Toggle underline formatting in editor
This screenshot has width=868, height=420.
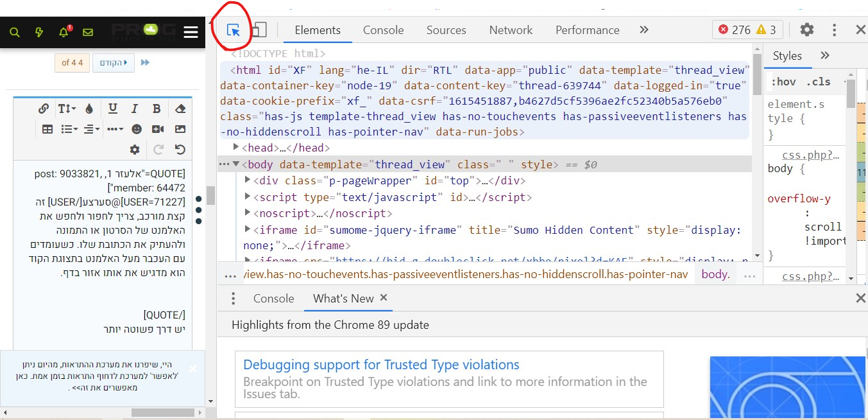click(113, 109)
